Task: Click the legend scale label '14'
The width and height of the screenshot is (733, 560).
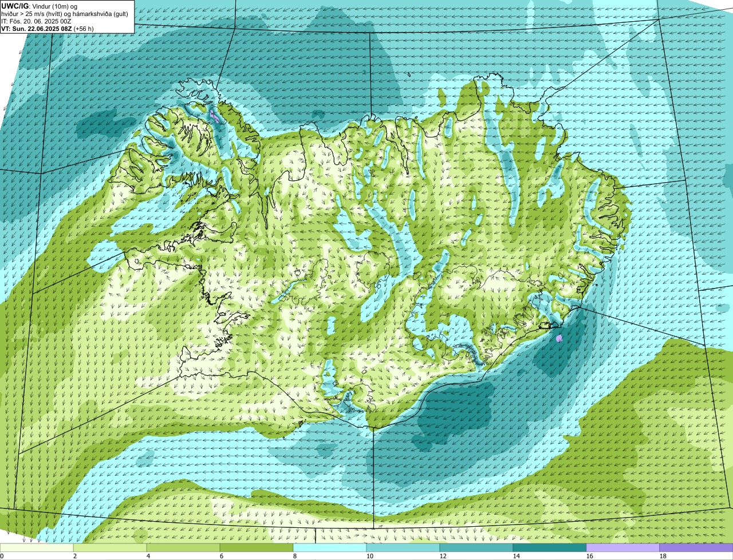Action: (x=517, y=556)
